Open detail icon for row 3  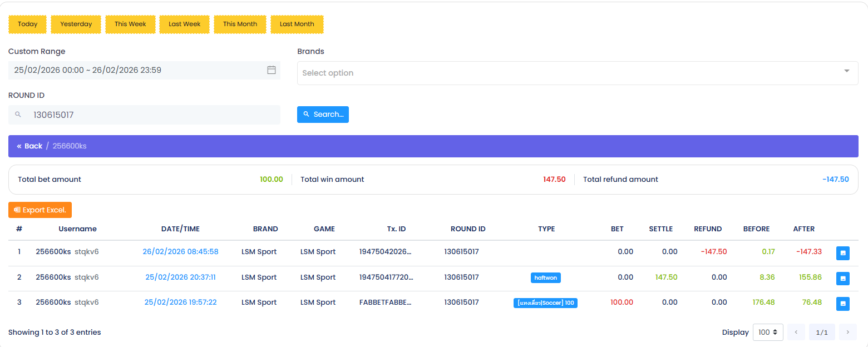(842, 304)
